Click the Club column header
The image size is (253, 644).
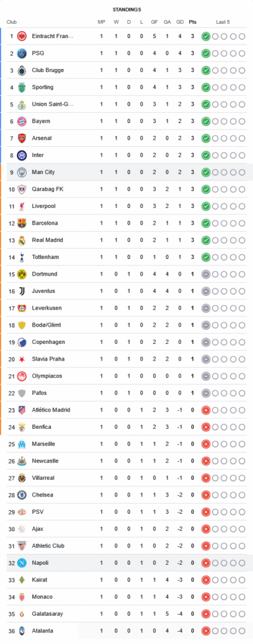[12, 22]
